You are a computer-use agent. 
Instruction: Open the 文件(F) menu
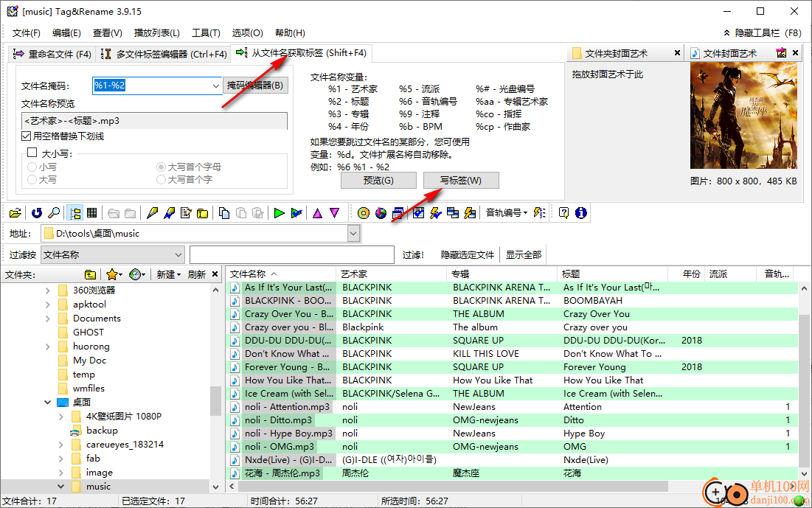click(x=27, y=33)
